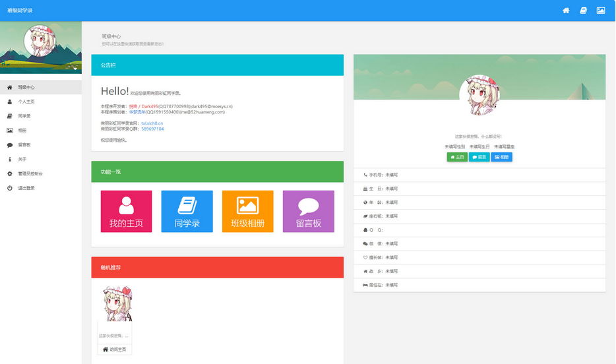Click the speech bubble icon beside sidebar 留言板

click(x=9, y=145)
